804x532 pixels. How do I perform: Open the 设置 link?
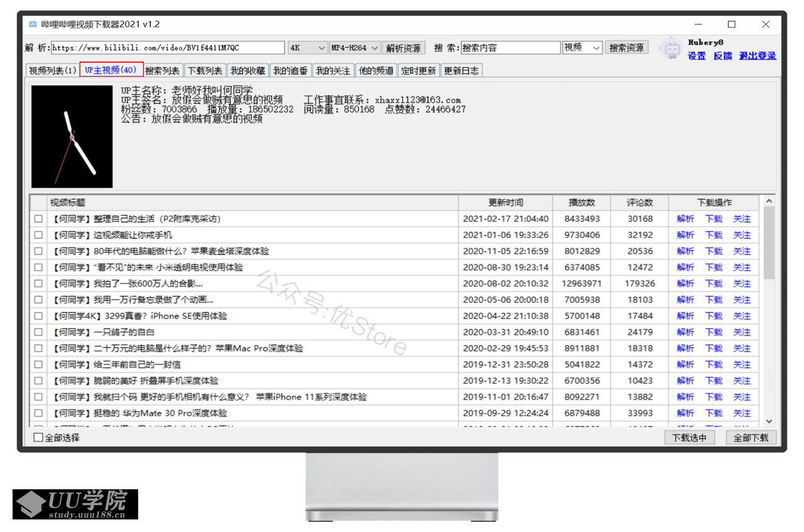(697, 56)
